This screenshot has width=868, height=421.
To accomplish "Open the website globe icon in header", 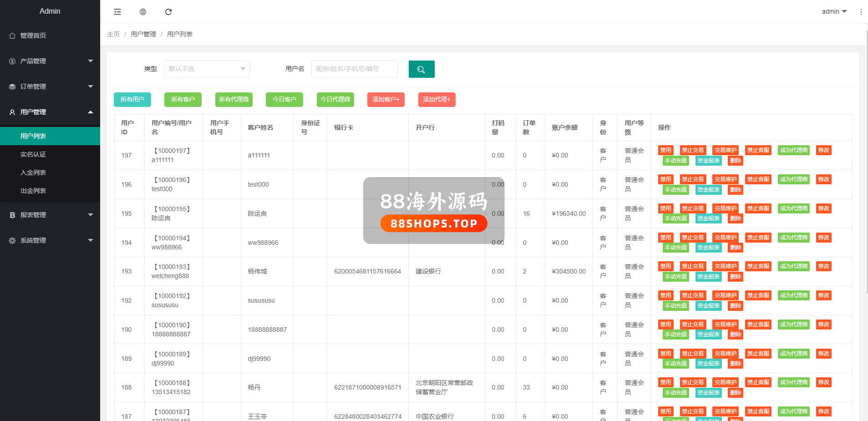I will pyautogui.click(x=143, y=12).
